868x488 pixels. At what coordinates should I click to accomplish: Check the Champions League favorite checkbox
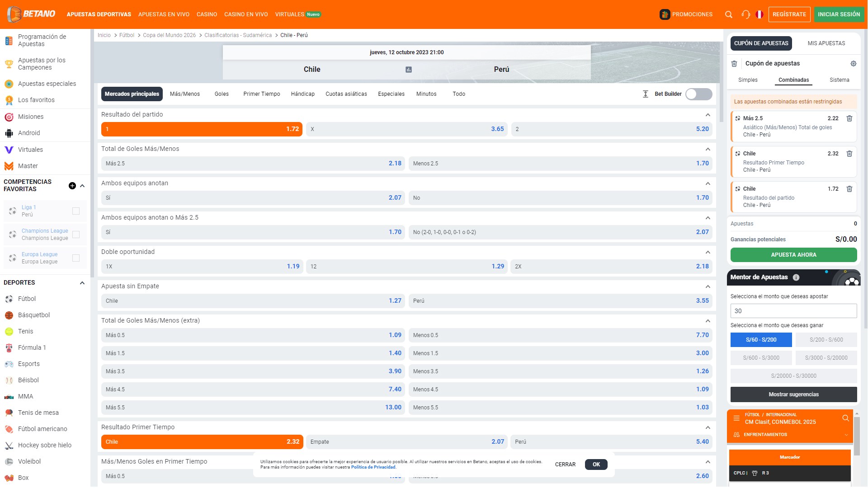tap(76, 235)
